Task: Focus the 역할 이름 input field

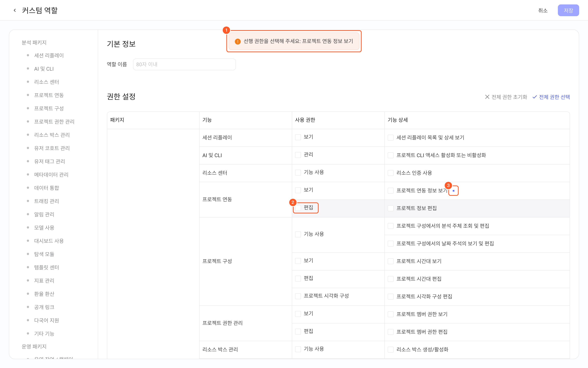Action: (184, 64)
